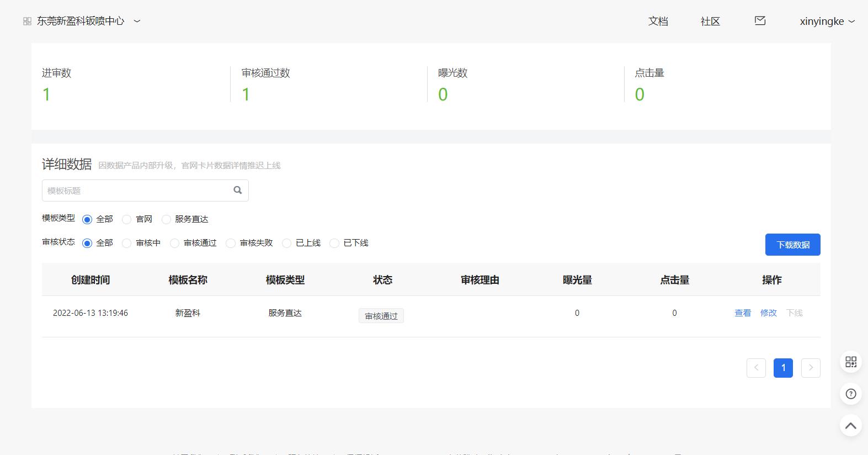Go to next page arrow
868x455 pixels.
pyautogui.click(x=810, y=368)
